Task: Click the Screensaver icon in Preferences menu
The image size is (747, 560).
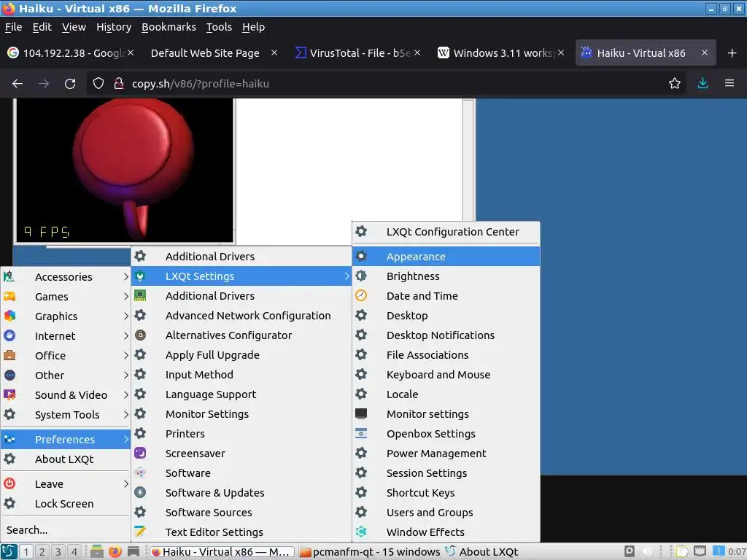Action: coord(140,453)
